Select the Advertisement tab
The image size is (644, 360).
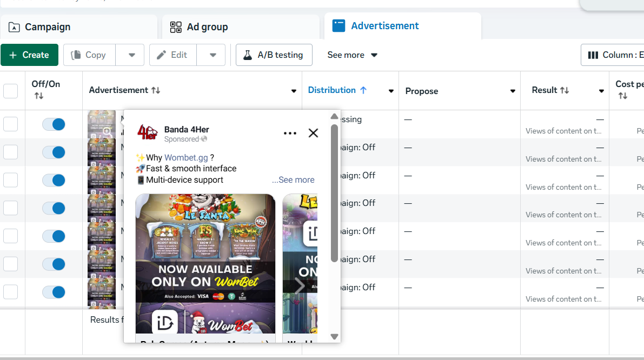pos(402,26)
